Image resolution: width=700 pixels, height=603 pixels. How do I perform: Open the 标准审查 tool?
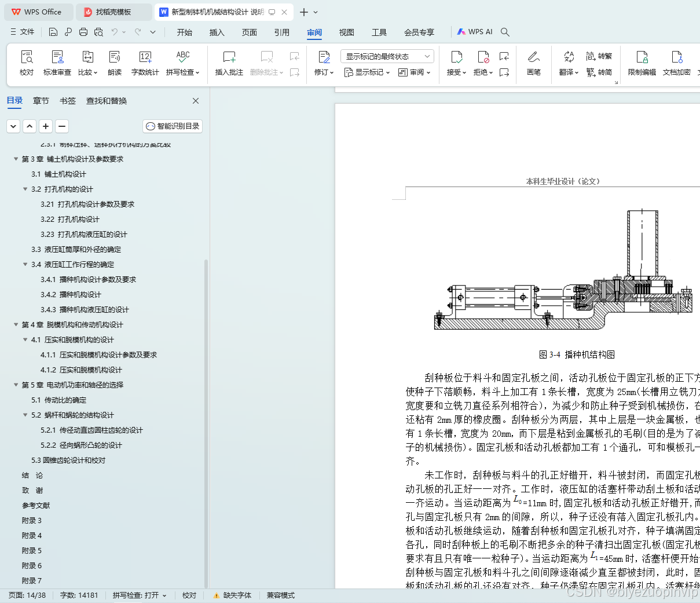(x=57, y=63)
